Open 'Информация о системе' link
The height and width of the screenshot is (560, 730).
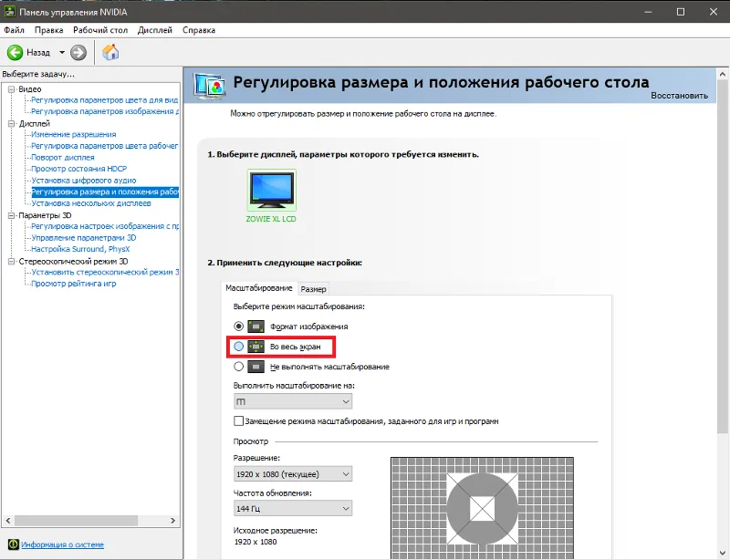62,544
